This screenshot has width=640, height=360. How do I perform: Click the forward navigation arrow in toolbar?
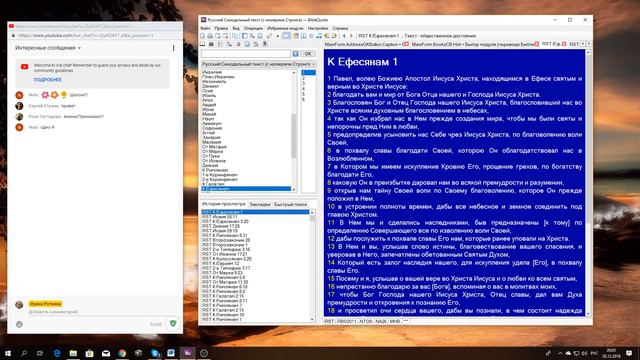pos(351,36)
